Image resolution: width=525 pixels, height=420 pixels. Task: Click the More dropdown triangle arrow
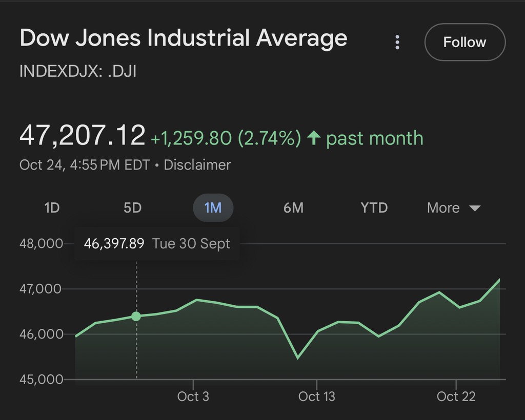coord(475,208)
